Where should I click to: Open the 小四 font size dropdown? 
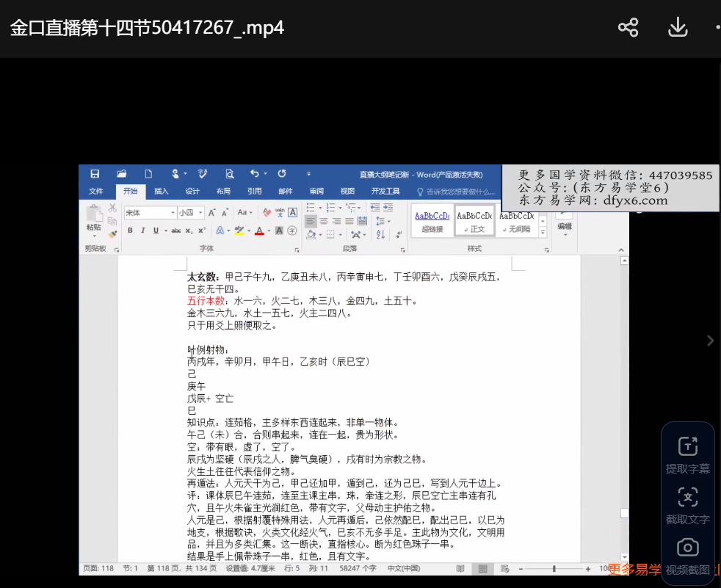(x=200, y=213)
